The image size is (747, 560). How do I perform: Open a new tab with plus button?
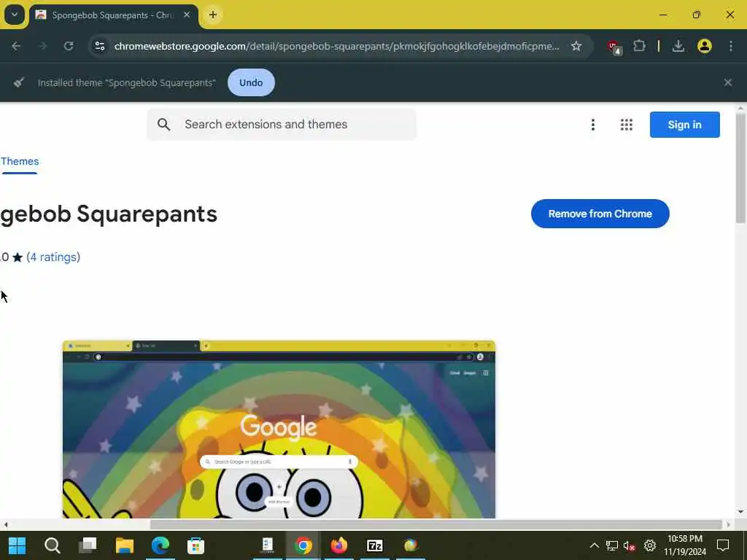[x=213, y=15]
